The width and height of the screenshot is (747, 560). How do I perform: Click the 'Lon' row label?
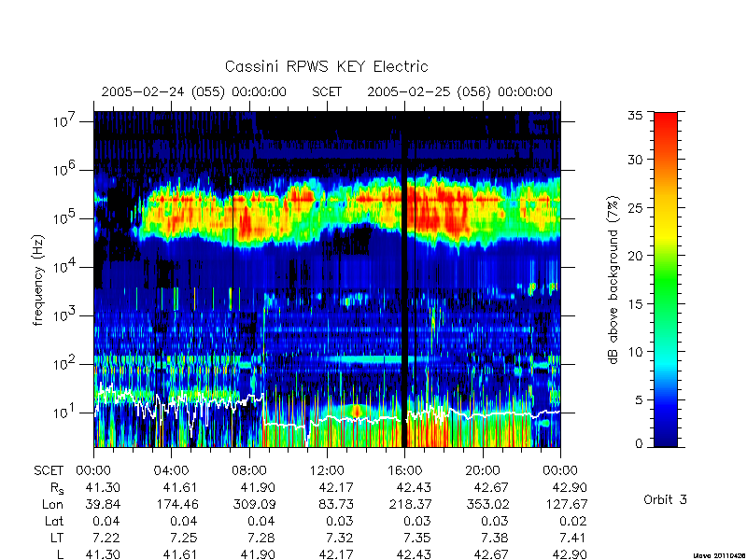tap(53, 504)
